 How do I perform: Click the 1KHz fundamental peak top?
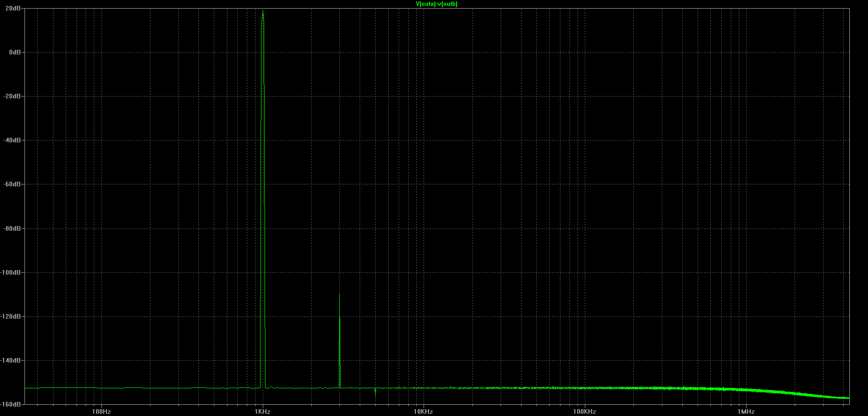(263, 11)
